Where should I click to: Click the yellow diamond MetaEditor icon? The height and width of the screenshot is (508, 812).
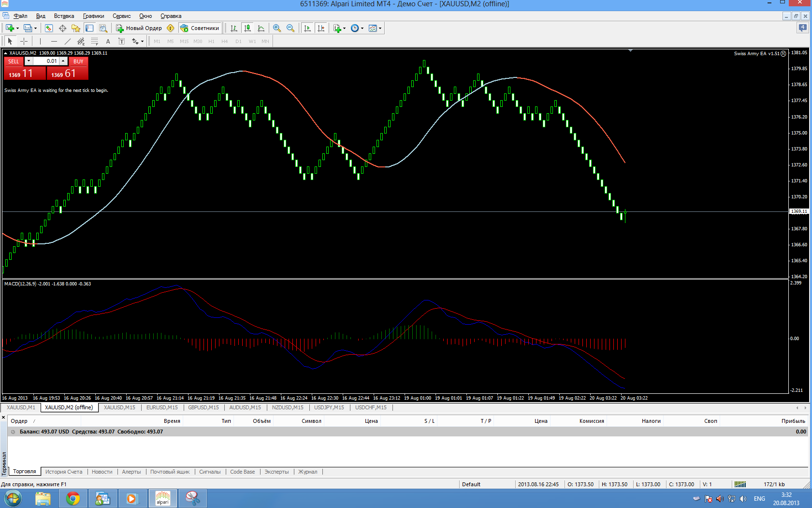[170, 28]
